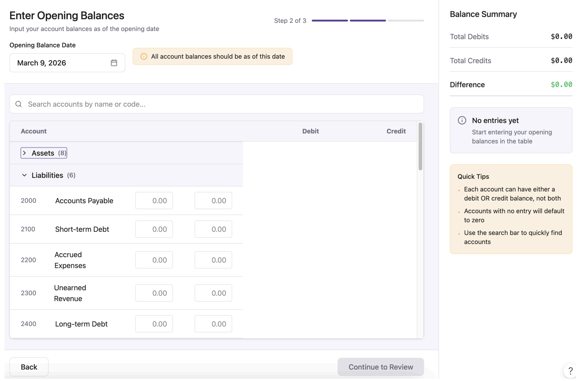Viewport: 588px width, 381px height.
Task: Click Short-term Debt debit field
Action: pyautogui.click(x=154, y=229)
